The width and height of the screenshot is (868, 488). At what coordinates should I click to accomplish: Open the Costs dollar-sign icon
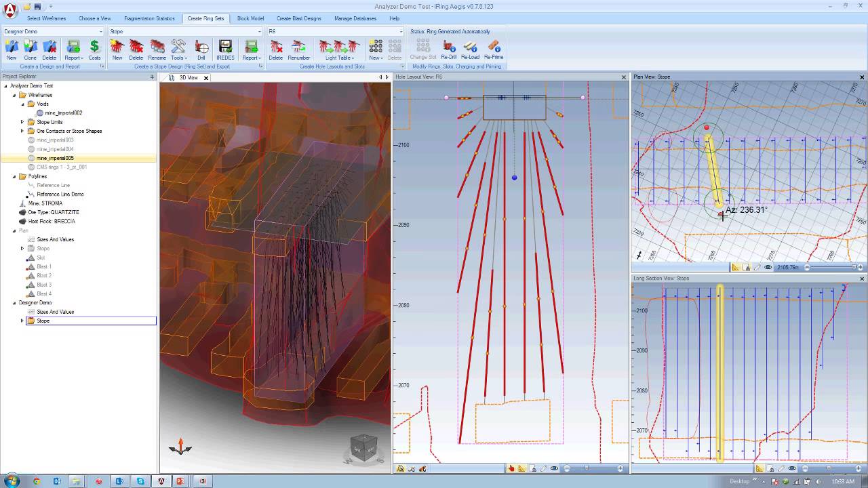(x=94, y=47)
